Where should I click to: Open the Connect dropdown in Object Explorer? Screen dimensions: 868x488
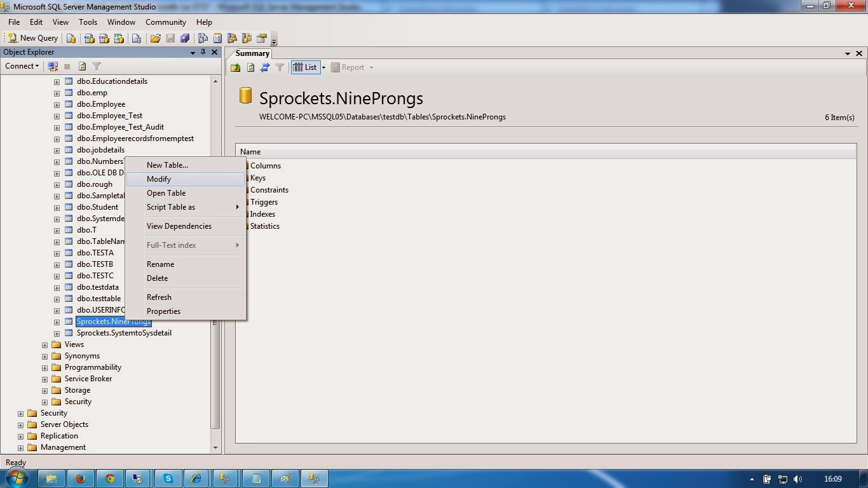pos(22,66)
